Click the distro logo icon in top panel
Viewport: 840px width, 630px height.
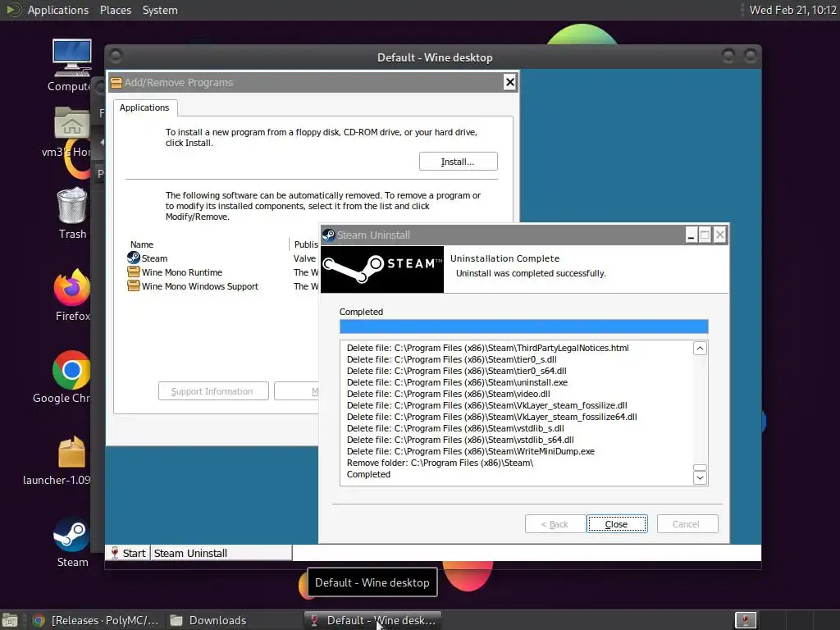[x=13, y=10]
